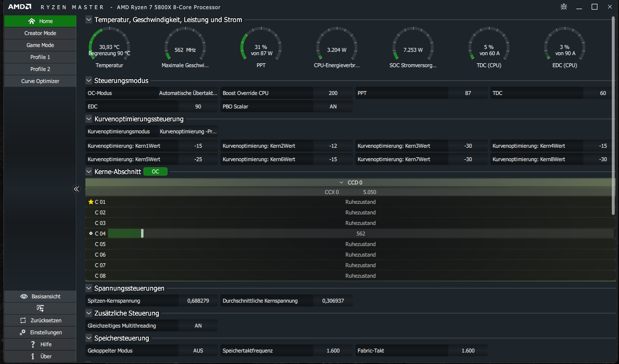This screenshot has height=364, width=619.
Task: Click the vertical scrollbar on the right
Action: 613,115
